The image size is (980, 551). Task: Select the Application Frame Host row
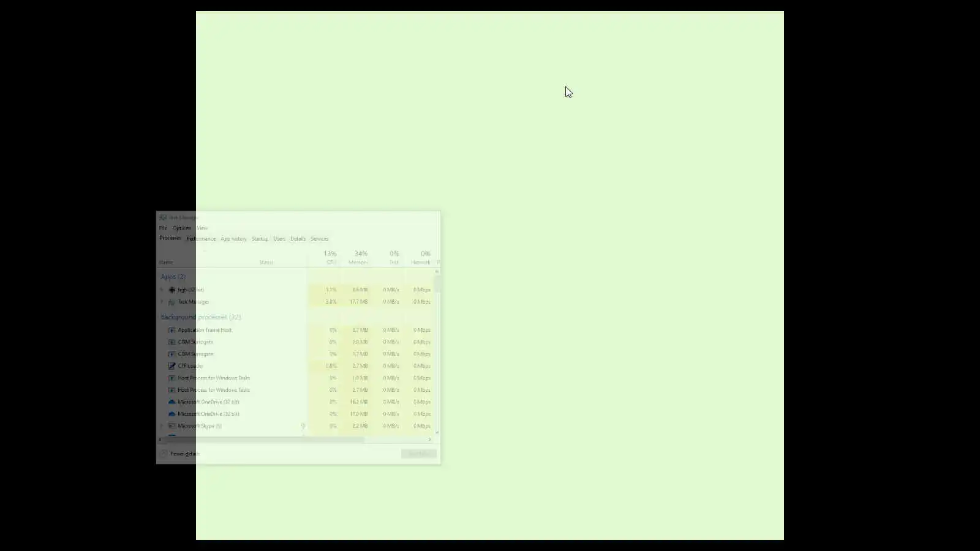coord(296,330)
